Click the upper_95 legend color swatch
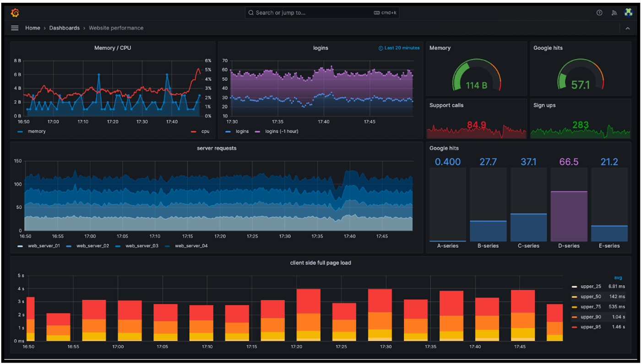The width and height of the screenshot is (641, 364). pyautogui.click(x=574, y=327)
